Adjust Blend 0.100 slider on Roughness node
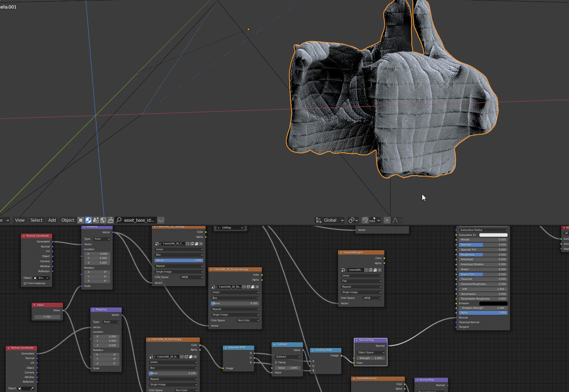 [x=235, y=304]
